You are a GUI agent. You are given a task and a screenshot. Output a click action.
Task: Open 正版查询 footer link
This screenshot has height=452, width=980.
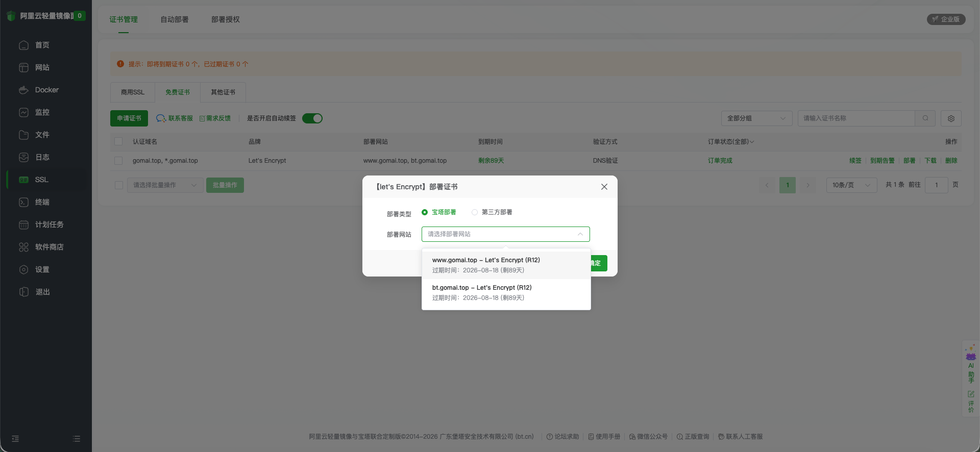pos(693,437)
